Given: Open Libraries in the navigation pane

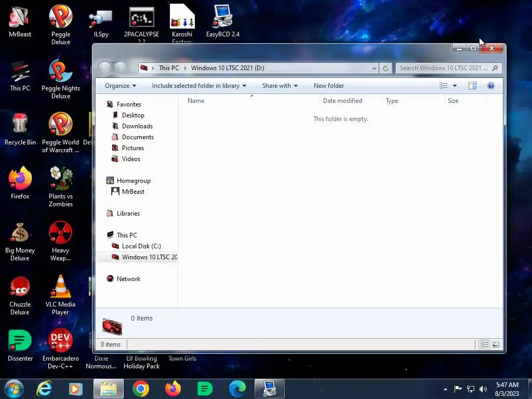Looking at the screenshot, I should [123, 214].
